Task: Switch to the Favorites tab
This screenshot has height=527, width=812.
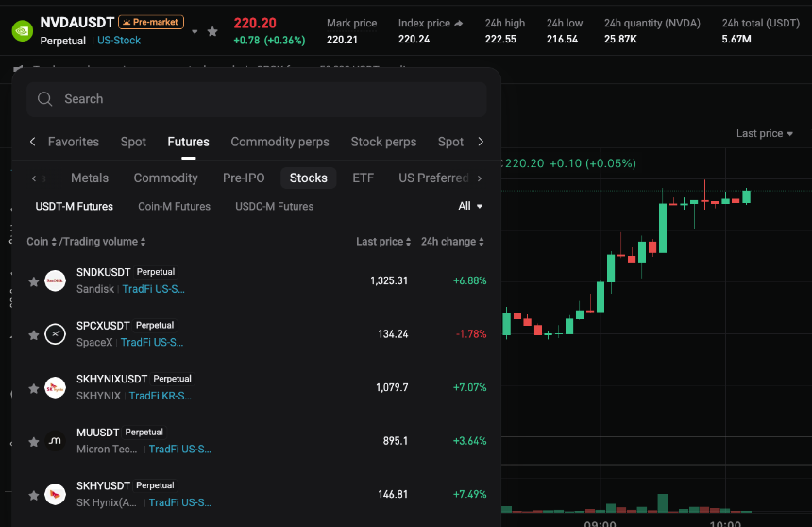Action: coord(74,142)
